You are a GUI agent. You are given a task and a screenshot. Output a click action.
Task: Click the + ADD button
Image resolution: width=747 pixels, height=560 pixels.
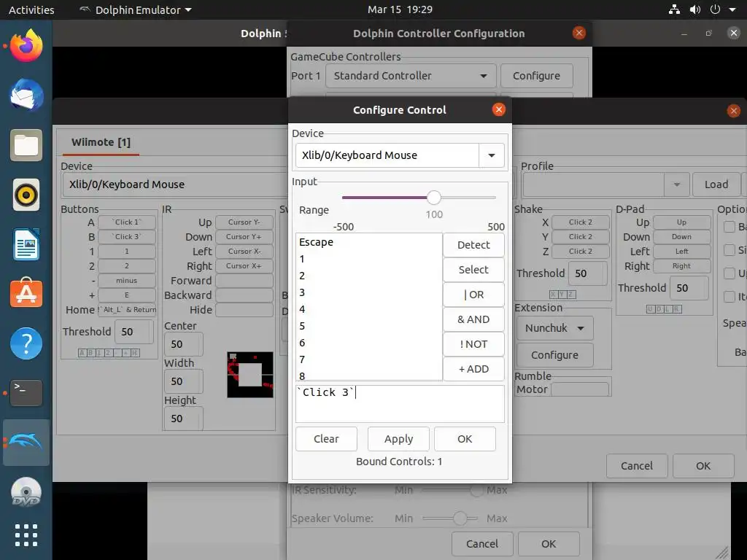pyautogui.click(x=473, y=368)
